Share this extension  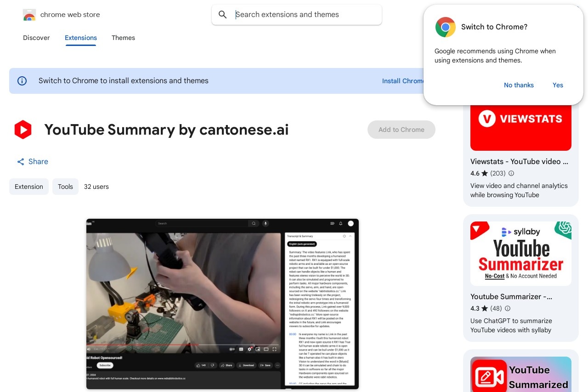tap(33, 162)
